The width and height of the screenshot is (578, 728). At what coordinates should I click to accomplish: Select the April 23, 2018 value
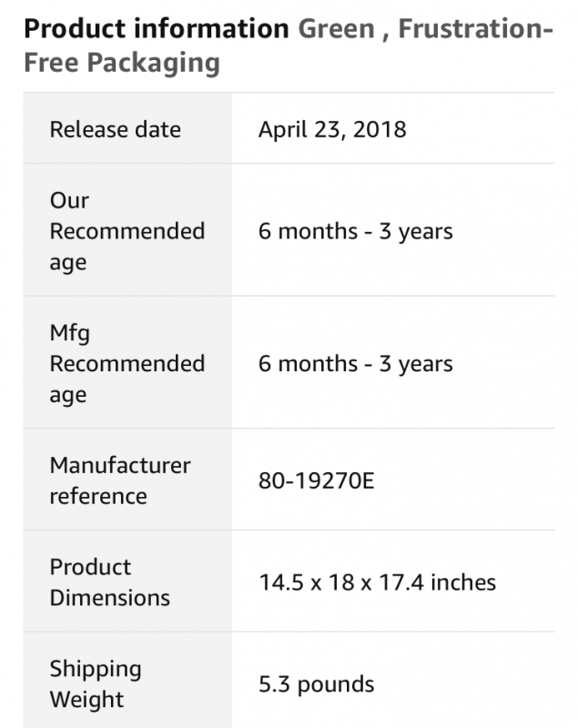[332, 129]
